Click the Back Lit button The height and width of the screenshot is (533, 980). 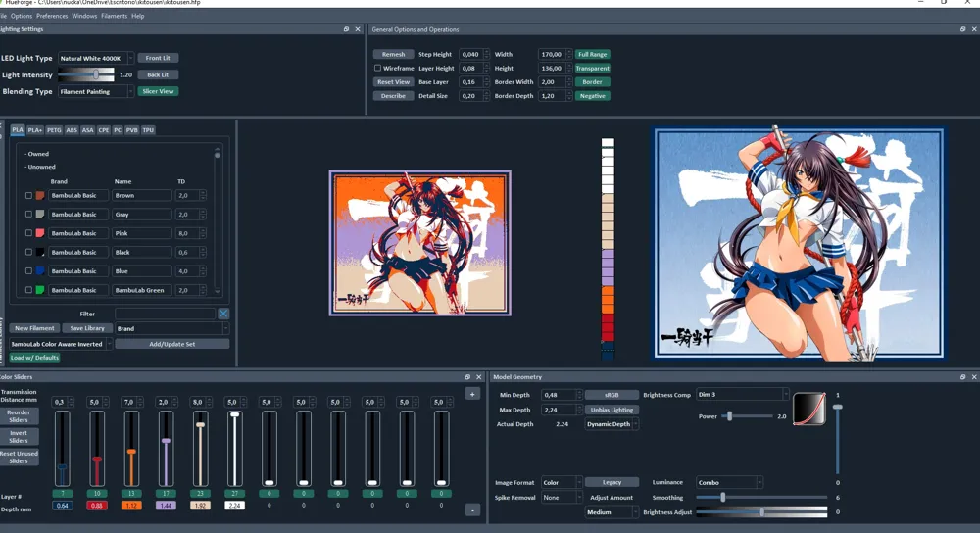[x=158, y=74]
